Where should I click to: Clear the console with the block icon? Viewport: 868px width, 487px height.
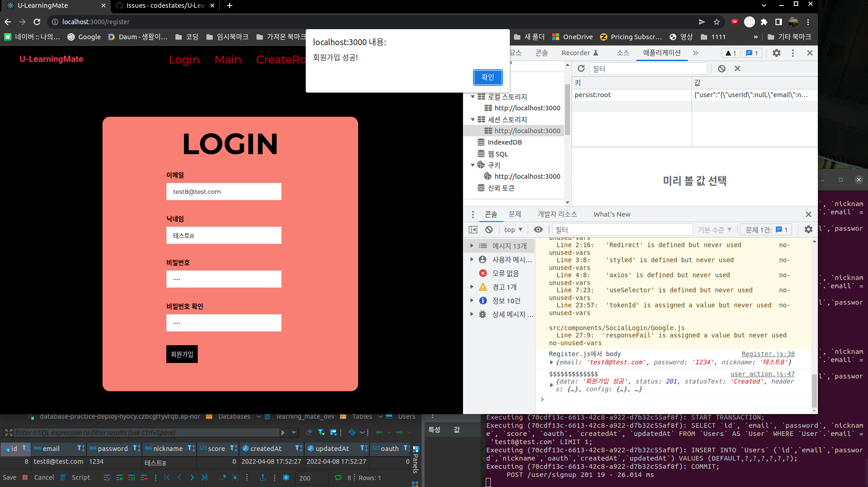489,229
